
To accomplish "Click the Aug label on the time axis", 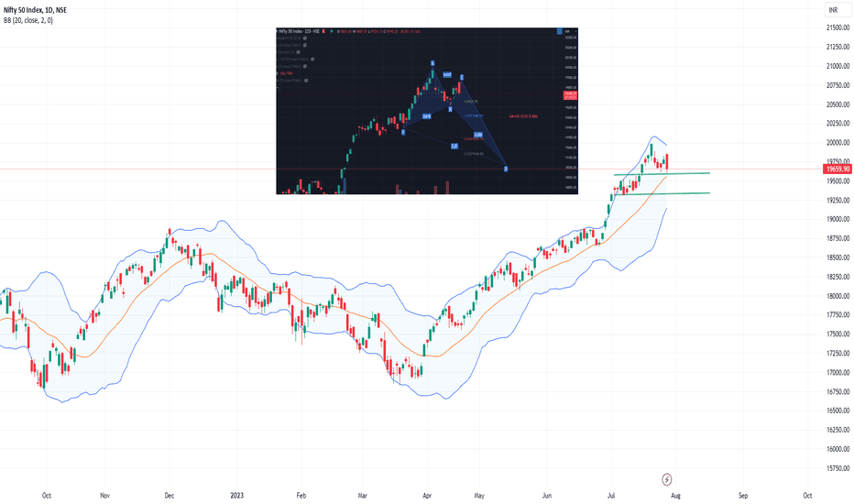I will 675,496.
